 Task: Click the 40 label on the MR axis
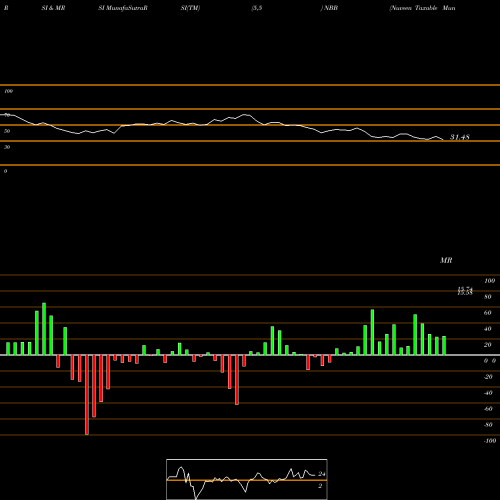(x=488, y=329)
